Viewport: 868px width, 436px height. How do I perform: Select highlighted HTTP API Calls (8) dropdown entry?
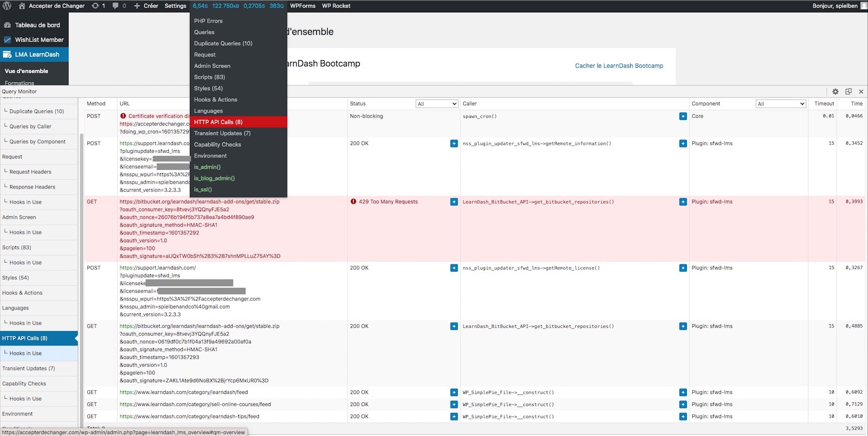click(x=238, y=122)
